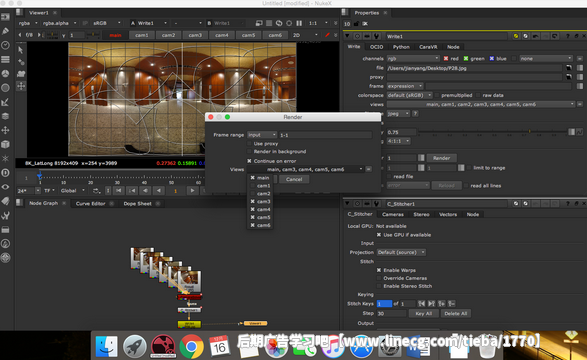
Task: Switch to the Curve Editor tab
Action: (x=91, y=204)
